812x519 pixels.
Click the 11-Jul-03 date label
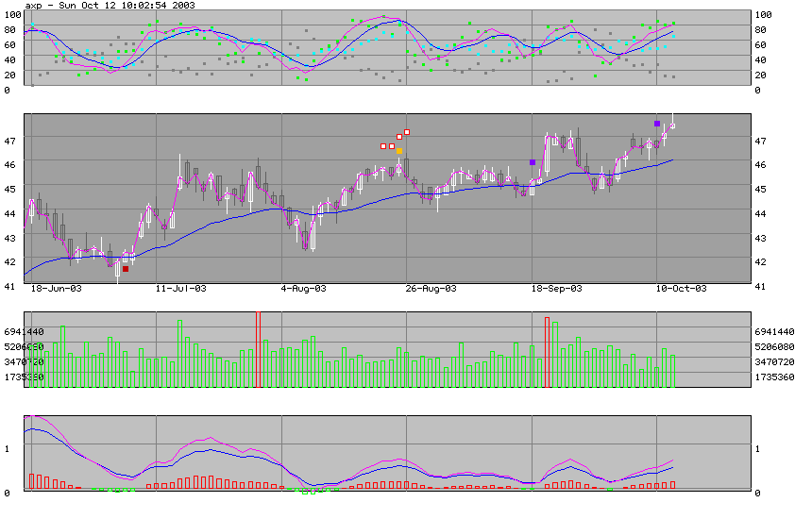click(x=179, y=289)
